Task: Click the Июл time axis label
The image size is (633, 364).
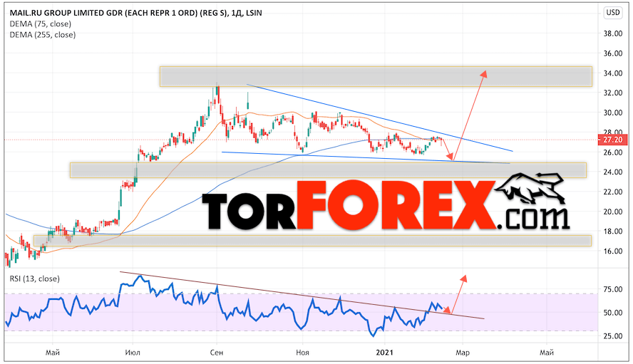Action: [133, 353]
